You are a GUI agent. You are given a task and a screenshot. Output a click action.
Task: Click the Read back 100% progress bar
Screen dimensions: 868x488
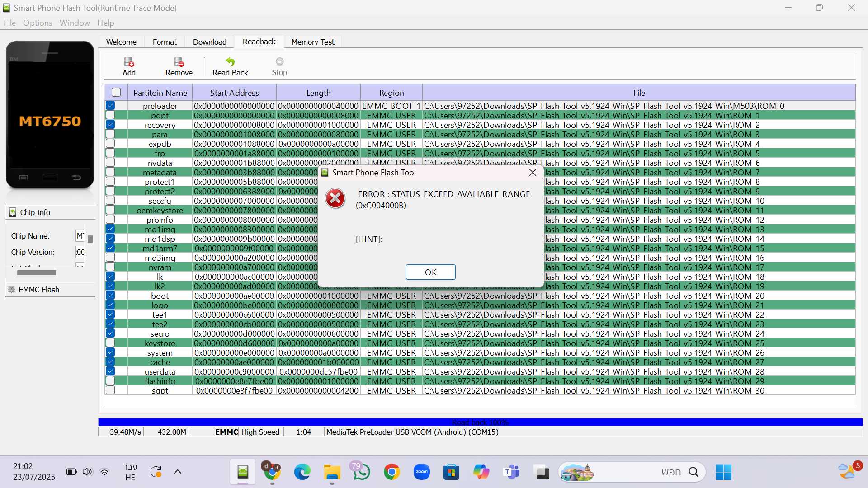480,422
